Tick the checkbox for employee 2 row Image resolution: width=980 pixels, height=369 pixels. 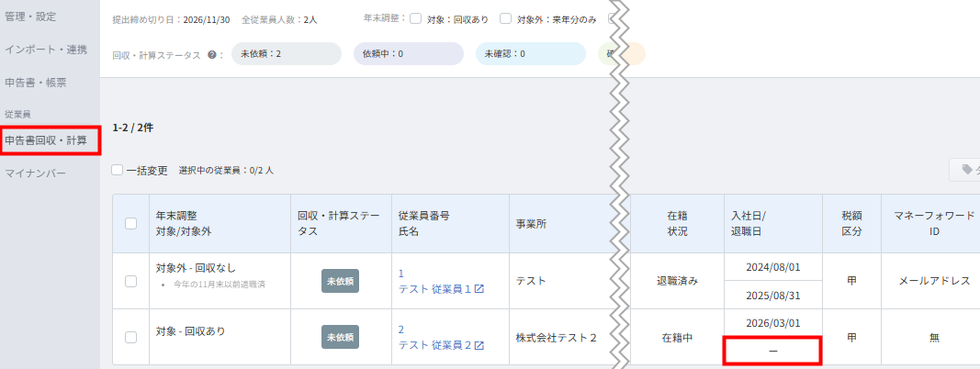[130, 337]
